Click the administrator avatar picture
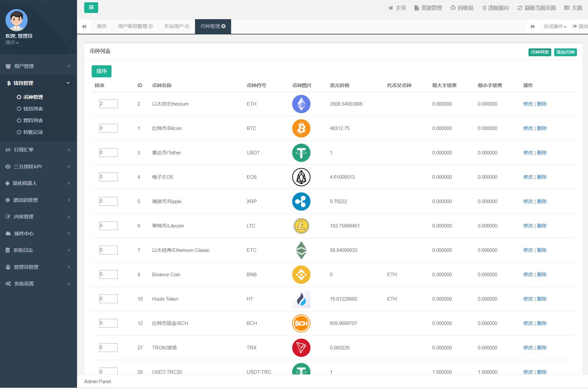The height and width of the screenshot is (390, 588). (x=17, y=20)
